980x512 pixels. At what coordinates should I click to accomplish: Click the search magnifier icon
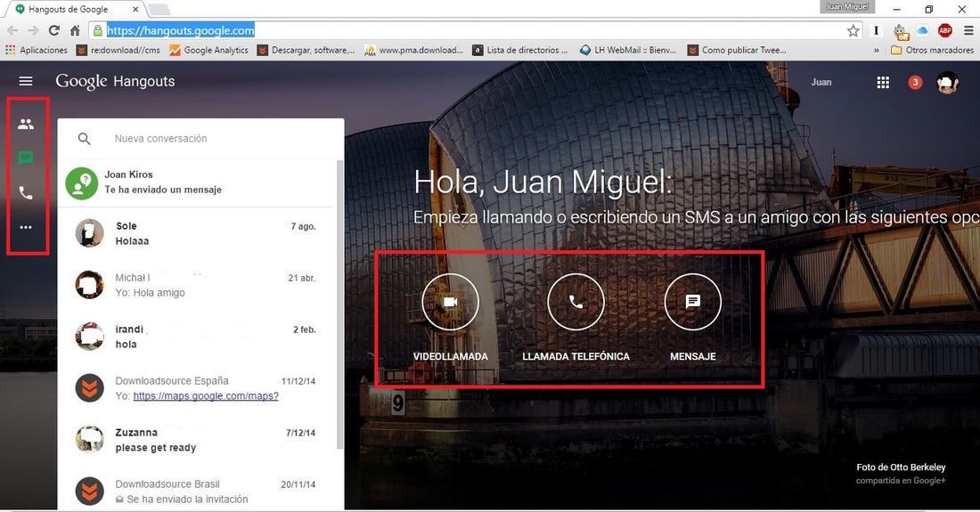pyautogui.click(x=85, y=139)
